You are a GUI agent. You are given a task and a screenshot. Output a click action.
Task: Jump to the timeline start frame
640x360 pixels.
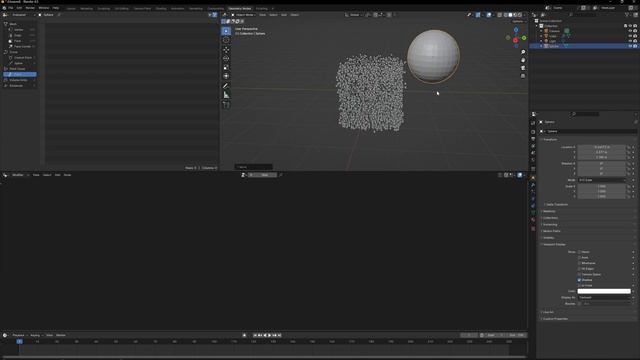[x=255, y=336]
